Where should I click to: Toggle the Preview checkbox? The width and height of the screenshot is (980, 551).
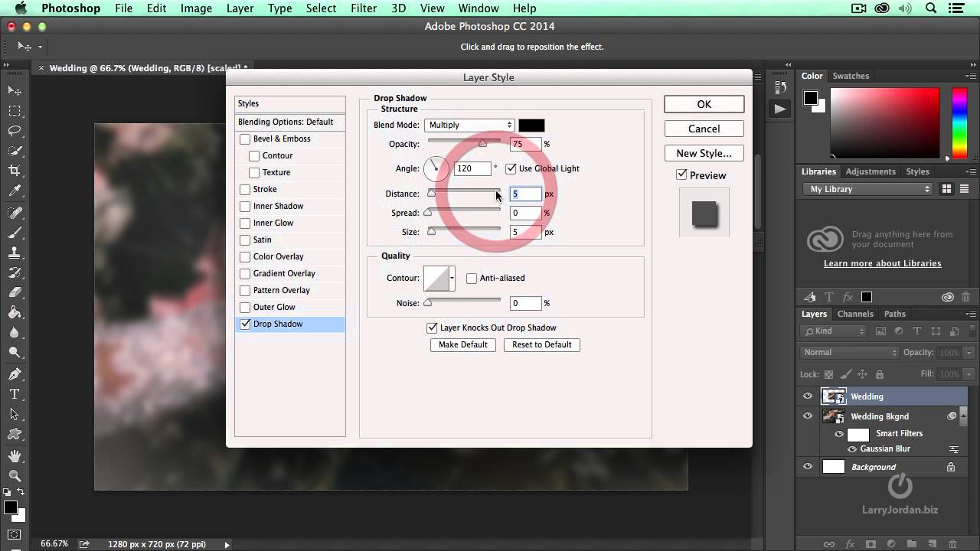681,175
